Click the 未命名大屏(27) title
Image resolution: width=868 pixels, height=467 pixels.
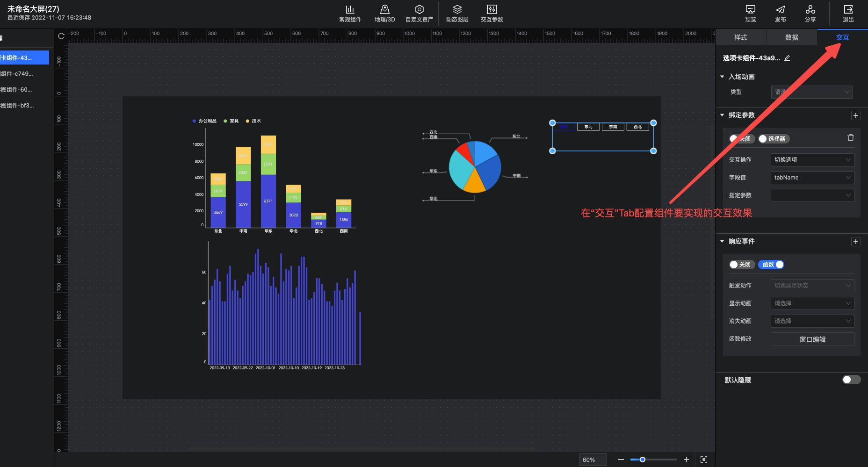33,9
